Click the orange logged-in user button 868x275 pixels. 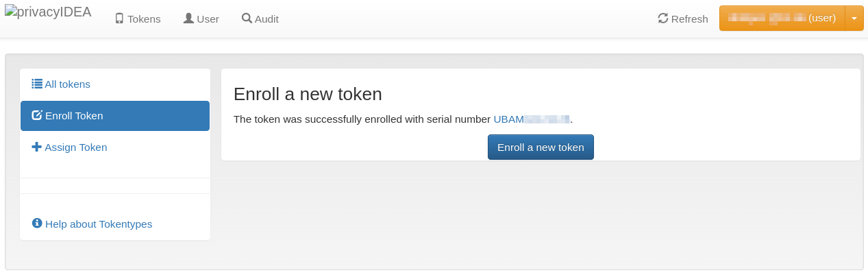pos(782,19)
